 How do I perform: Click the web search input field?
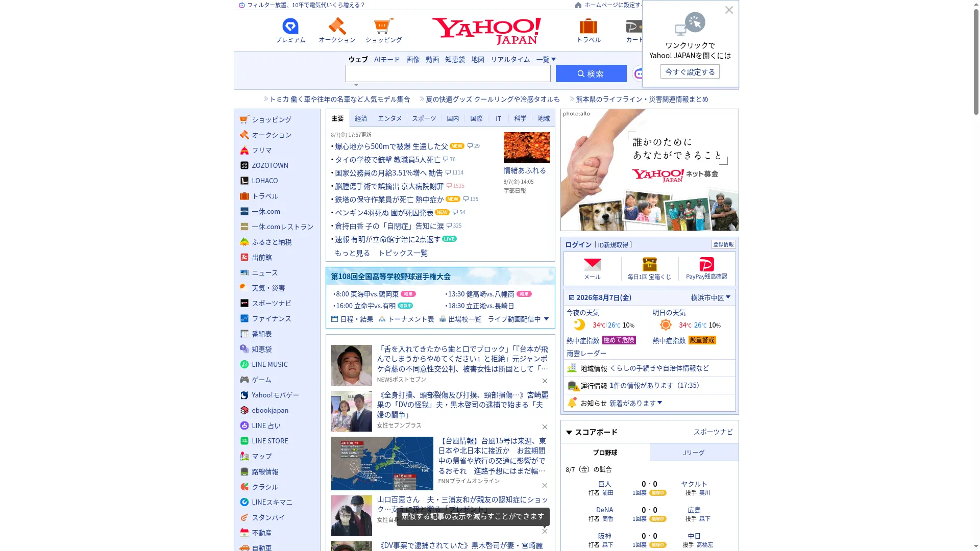click(x=448, y=73)
